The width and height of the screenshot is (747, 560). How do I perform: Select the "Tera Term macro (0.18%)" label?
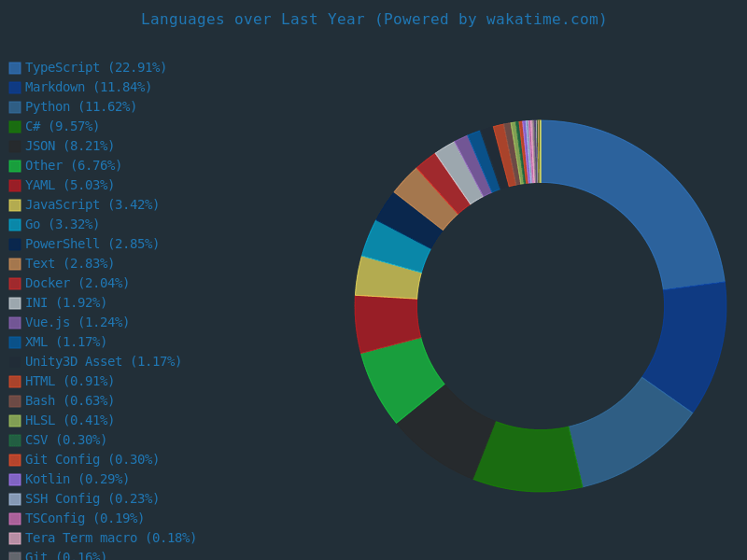110,539
